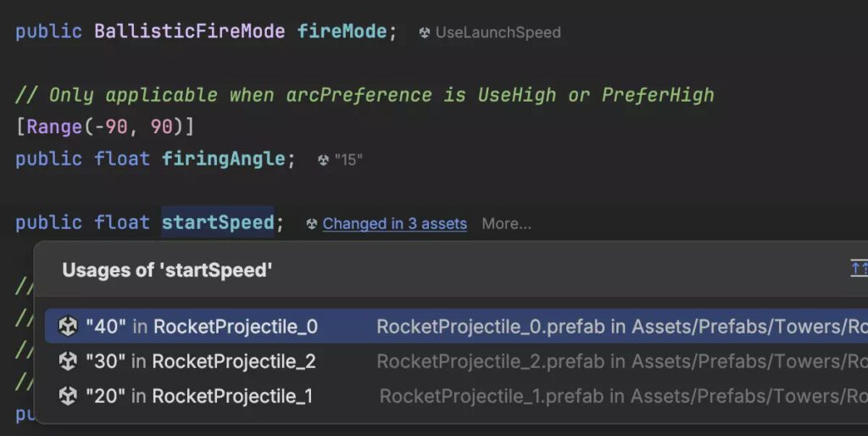Click the UseLaunchSpeed inlay hint
Screen dimensions: 868x436
(x=498, y=33)
